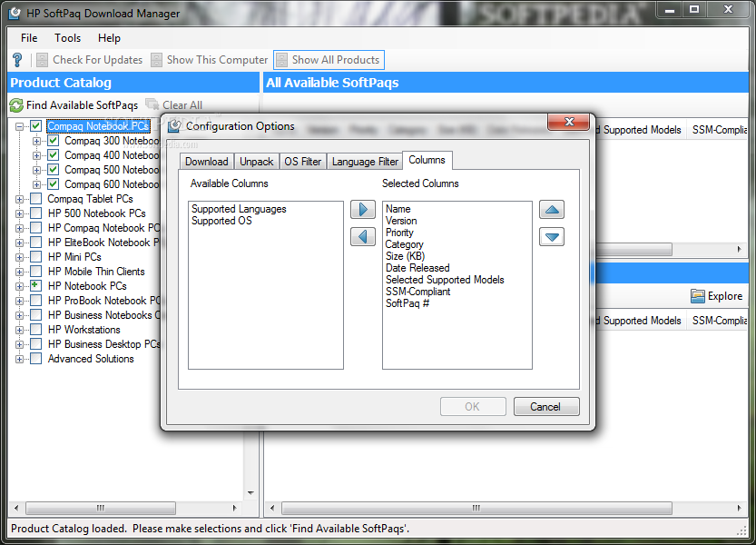This screenshot has height=545, width=756.
Task: Click the right arrow to add column
Action: pyautogui.click(x=363, y=210)
